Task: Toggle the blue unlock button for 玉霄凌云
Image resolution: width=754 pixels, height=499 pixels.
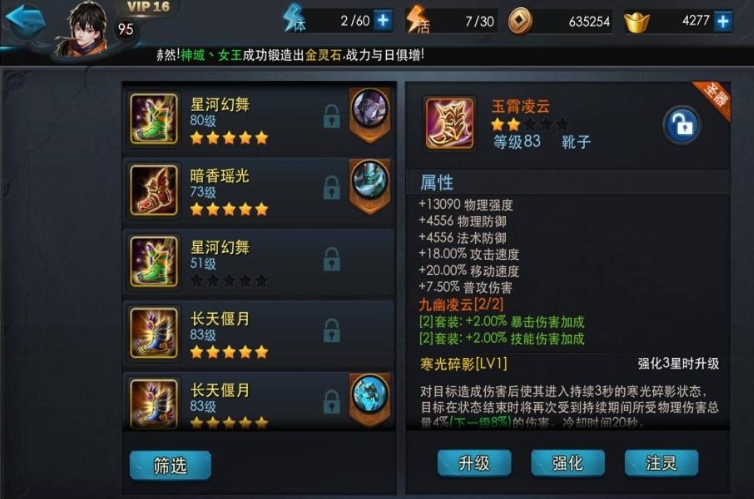Action: [681, 125]
